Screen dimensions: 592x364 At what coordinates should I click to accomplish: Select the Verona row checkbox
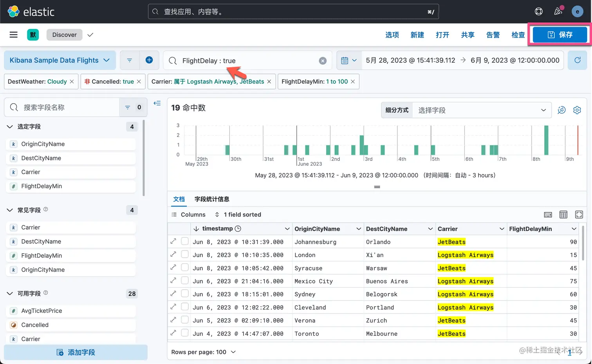(185, 320)
